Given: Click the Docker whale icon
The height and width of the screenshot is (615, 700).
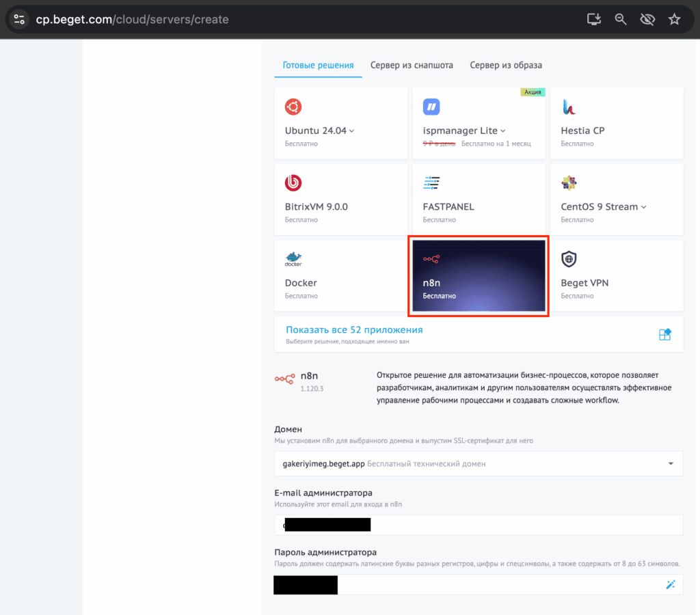Looking at the screenshot, I should click(293, 259).
